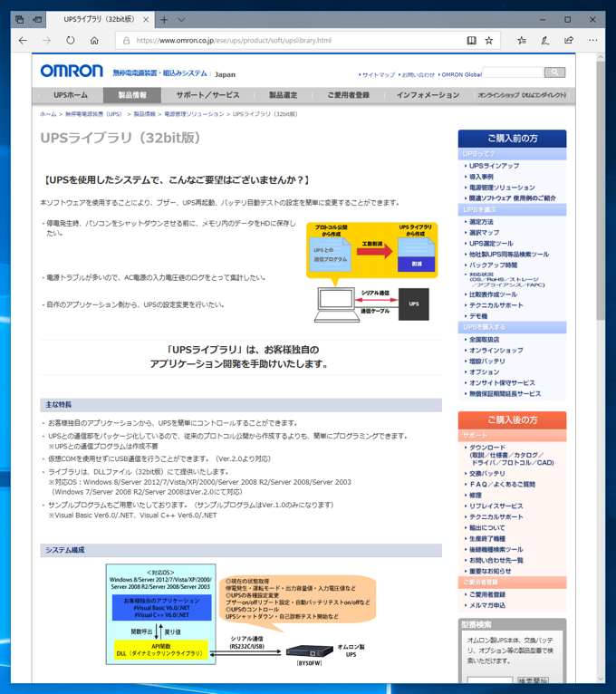Open reading view from address bar
Viewport: 616px width, 694px height.
pyautogui.click(x=472, y=40)
